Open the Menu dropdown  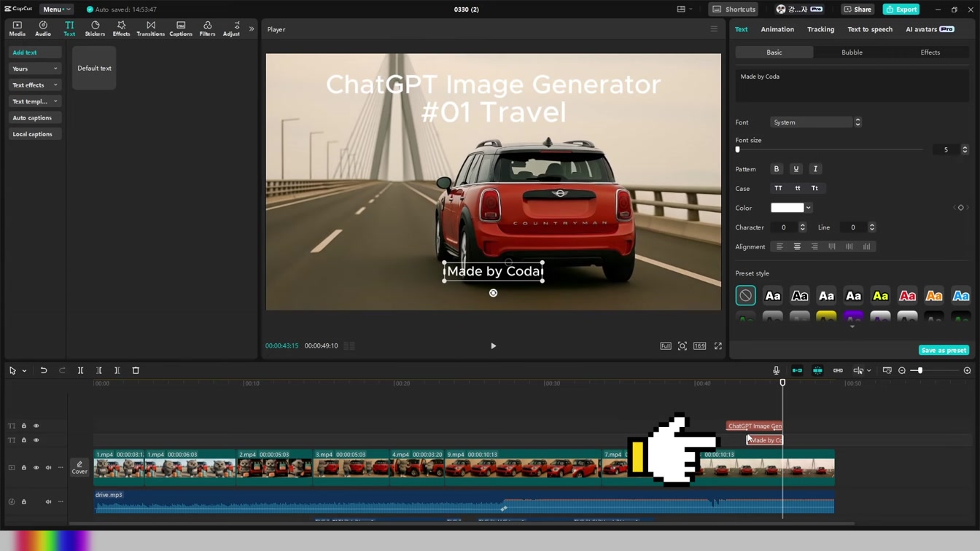(x=56, y=9)
